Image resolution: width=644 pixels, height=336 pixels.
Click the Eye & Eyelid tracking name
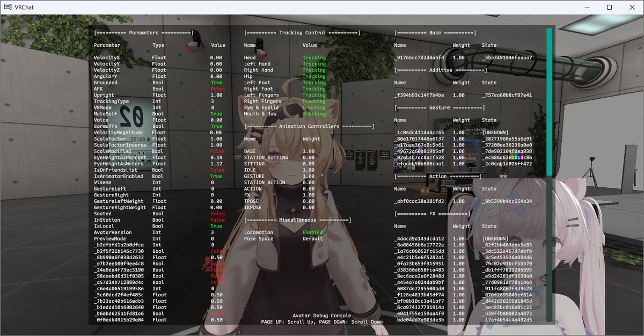pyautogui.click(x=262, y=108)
